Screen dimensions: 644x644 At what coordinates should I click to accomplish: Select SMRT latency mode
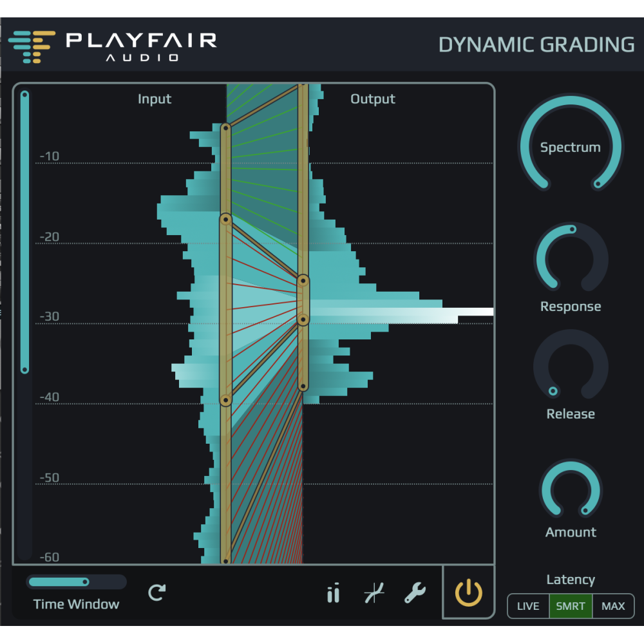coord(571,606)
